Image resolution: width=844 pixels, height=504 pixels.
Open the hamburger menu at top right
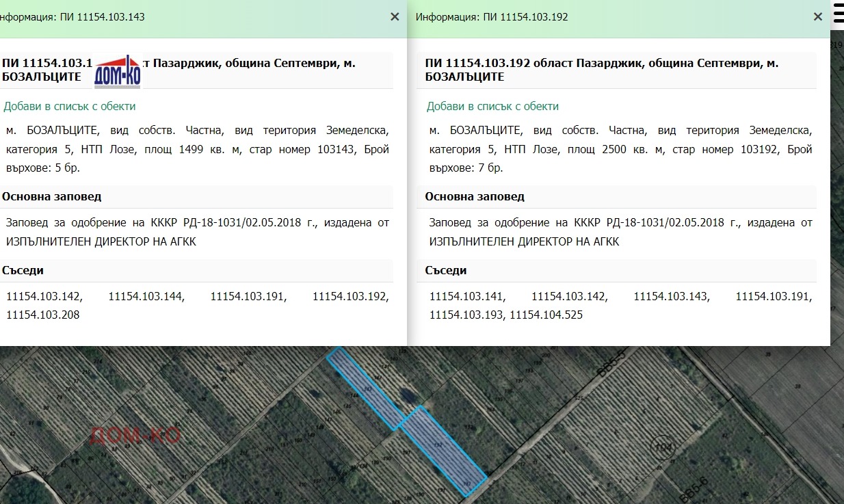[x=838, y=16]
